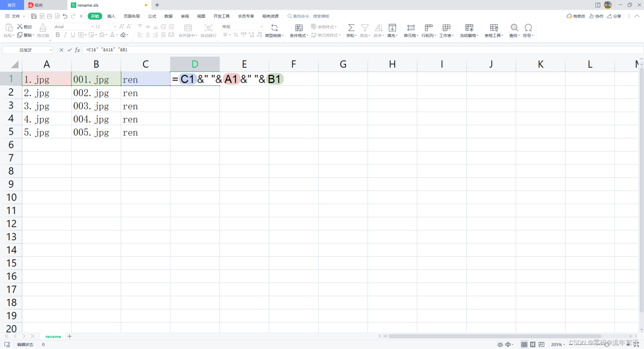Click the Filter (筛选) funnel icon
This screenshot has width=644, height=349.
click(365, 28)
